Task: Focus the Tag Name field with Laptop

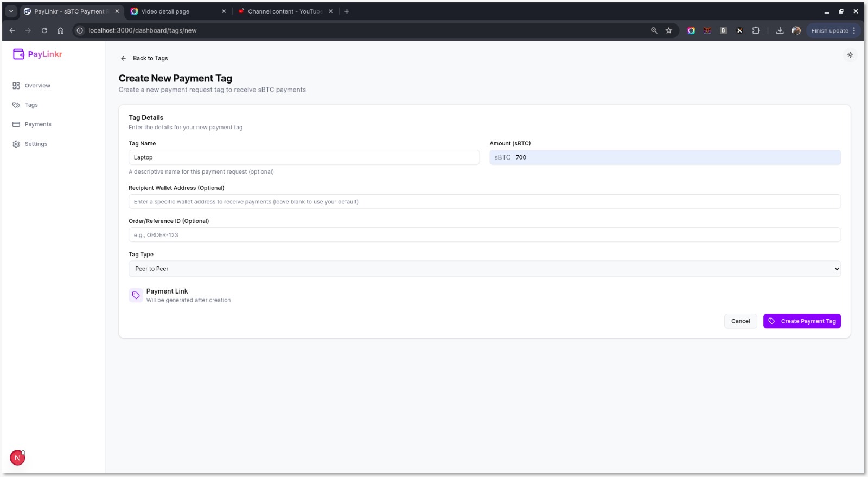Action: click(x=304, y=157)
